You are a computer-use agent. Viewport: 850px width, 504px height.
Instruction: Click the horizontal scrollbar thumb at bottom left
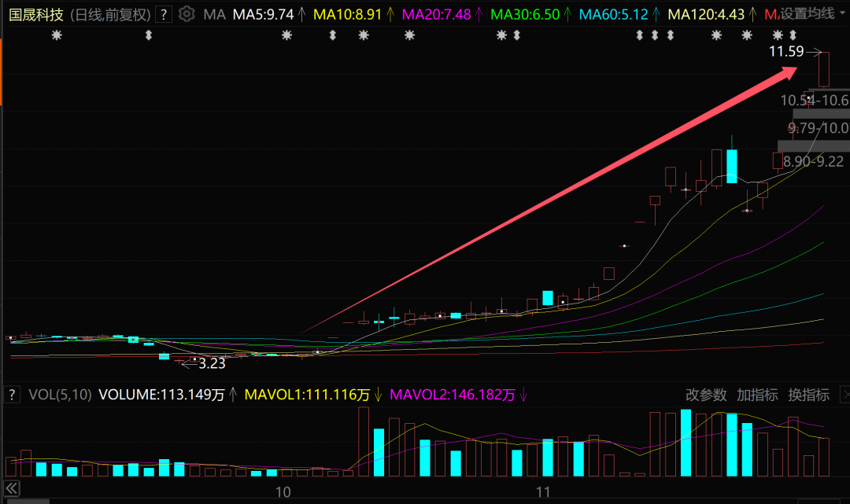pyautogui.click(x=27, y=502)
